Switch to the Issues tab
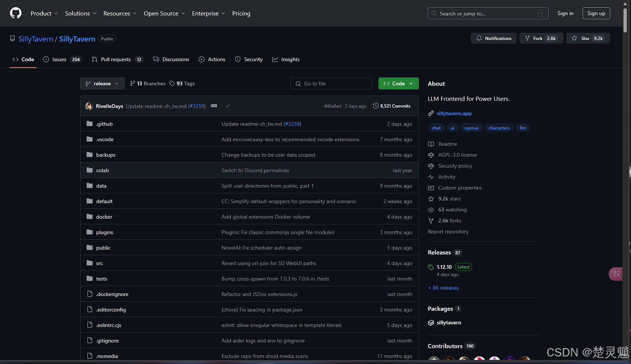This screenshot has height=364, width=631. click(62, 59)
